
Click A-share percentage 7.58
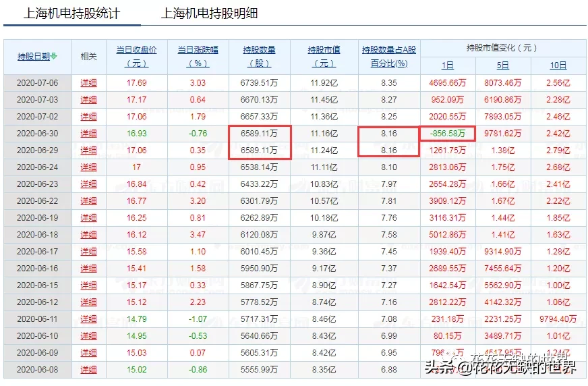(389, 235)
